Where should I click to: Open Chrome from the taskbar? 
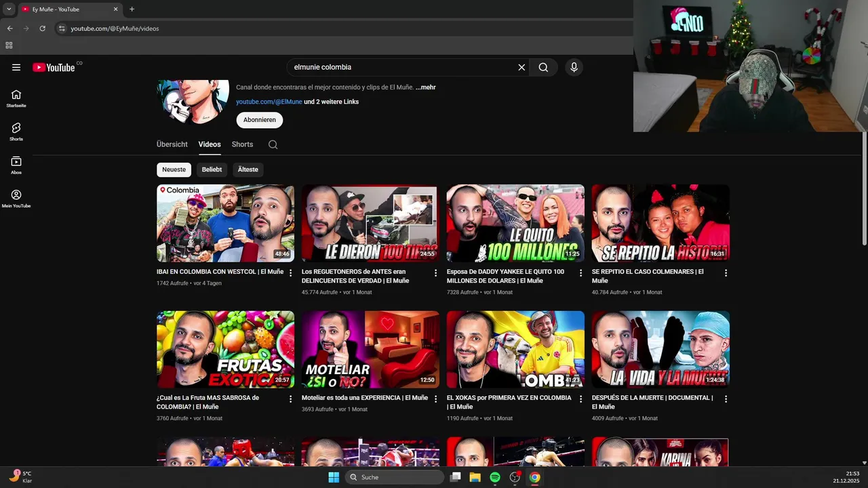535,477
